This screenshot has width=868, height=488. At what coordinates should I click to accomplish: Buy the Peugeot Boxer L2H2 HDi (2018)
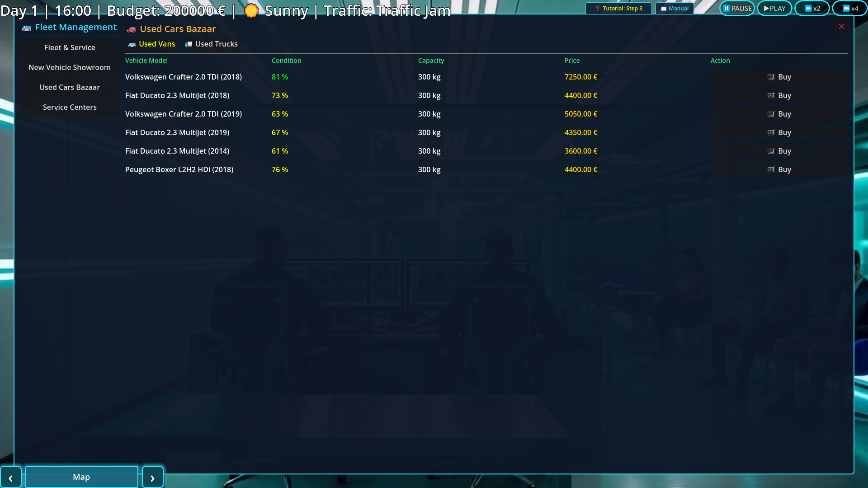(779, 169)
